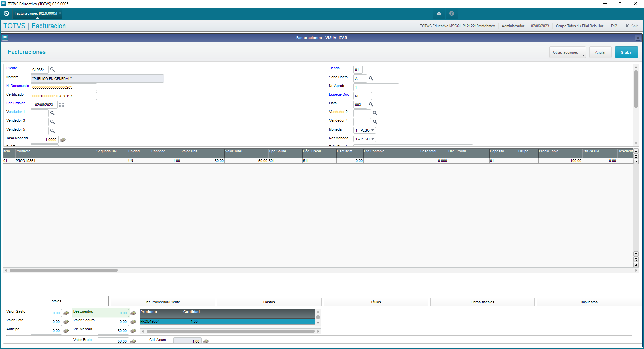The height and width of the screenshot is (349, 644).
Task: Search Vendedor 1 with magnifier icon
Action: click(x=52, y=113)
